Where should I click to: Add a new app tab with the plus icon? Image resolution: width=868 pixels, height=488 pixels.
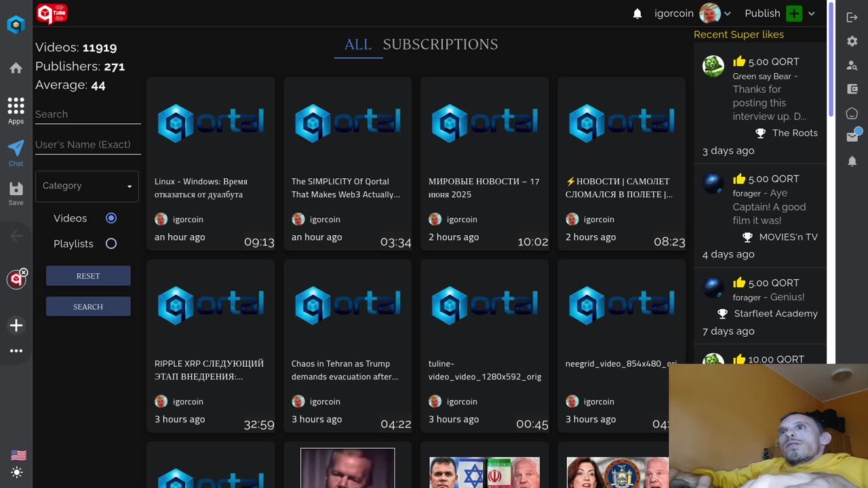[16, 325]
